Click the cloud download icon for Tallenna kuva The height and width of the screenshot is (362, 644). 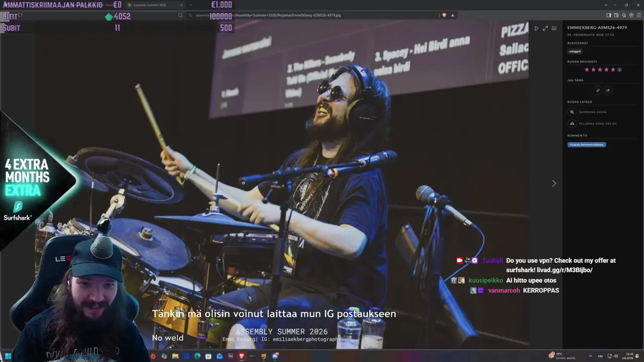coord(572,124)
